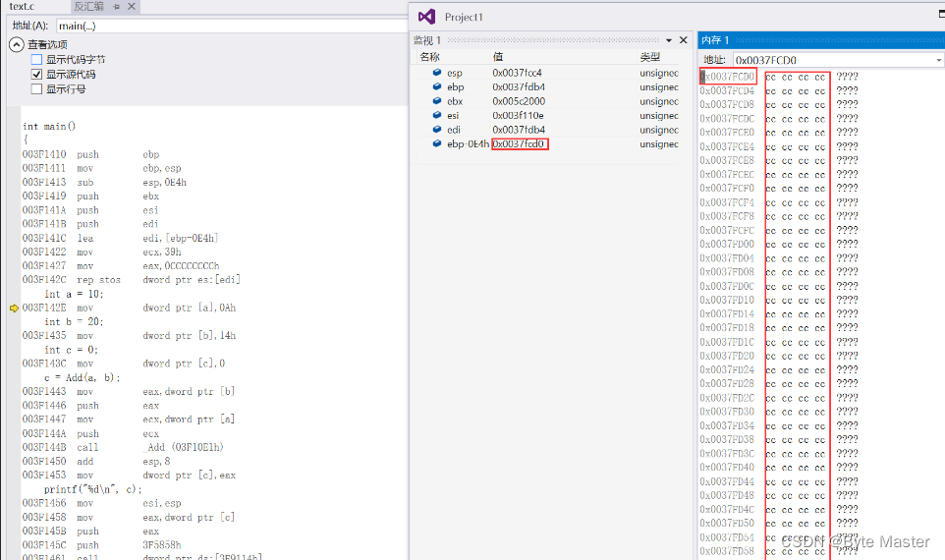The height and width of the screenshot is (560, 945).
Task: Click the variable icon beside ebp-0E4h
Action: (x=437, y=144)
